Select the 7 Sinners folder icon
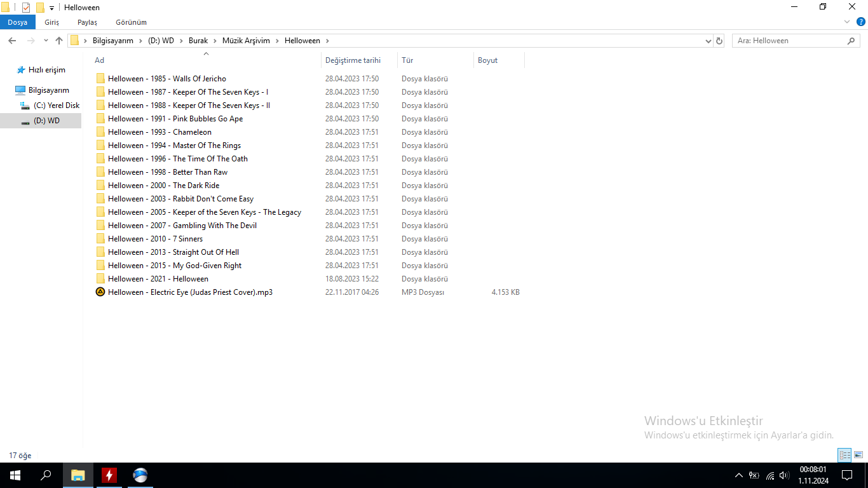The height and width of the screenshot is (488, 868). 100,239
